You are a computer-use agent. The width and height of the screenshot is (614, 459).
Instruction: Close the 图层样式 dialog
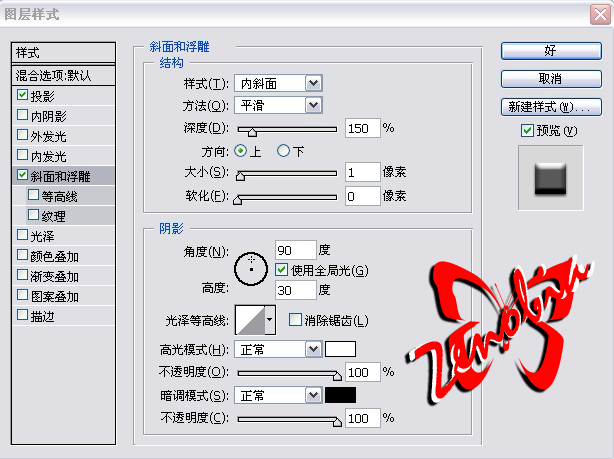click(600, 15)
